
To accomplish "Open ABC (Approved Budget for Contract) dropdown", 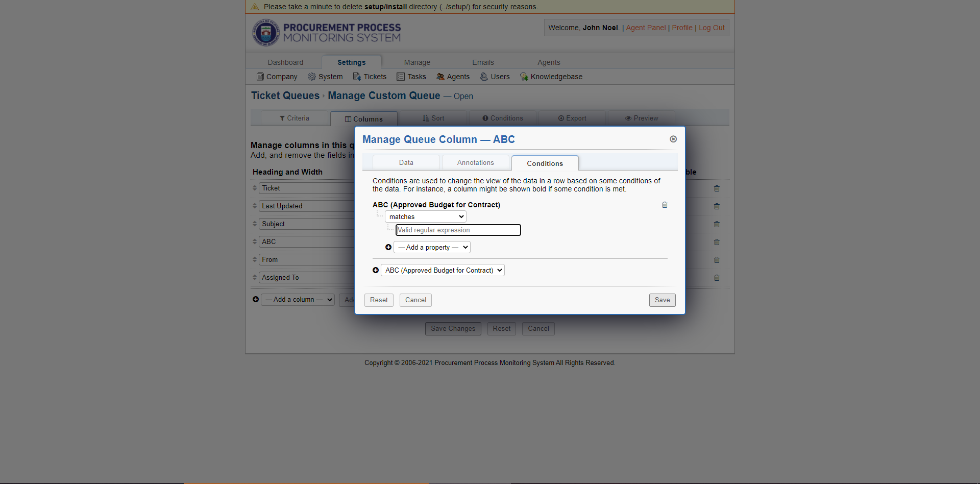I will (443, 270).
